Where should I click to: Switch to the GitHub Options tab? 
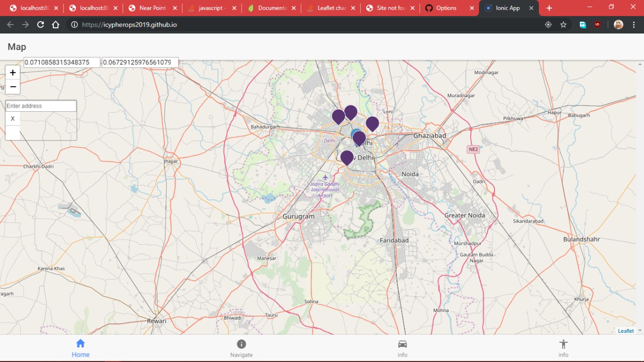[450, 8]
